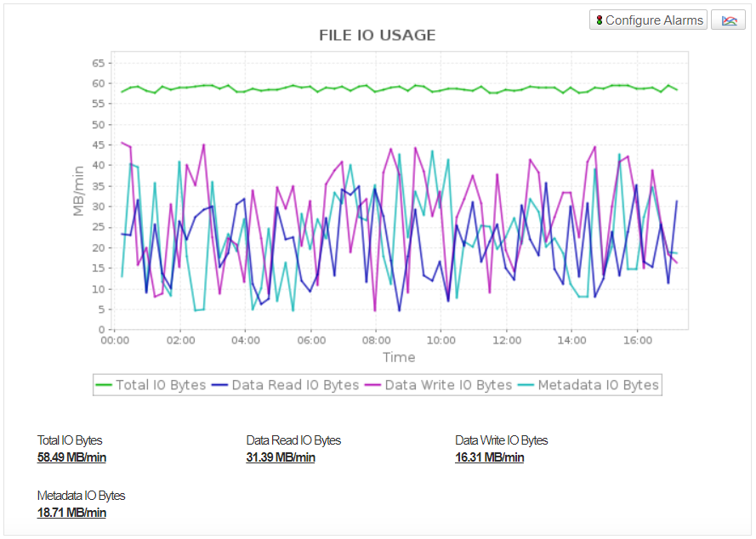Open the 16.31 MB/min Data Write link
This screenshot has width=756, height=539.
click(490, 457)
